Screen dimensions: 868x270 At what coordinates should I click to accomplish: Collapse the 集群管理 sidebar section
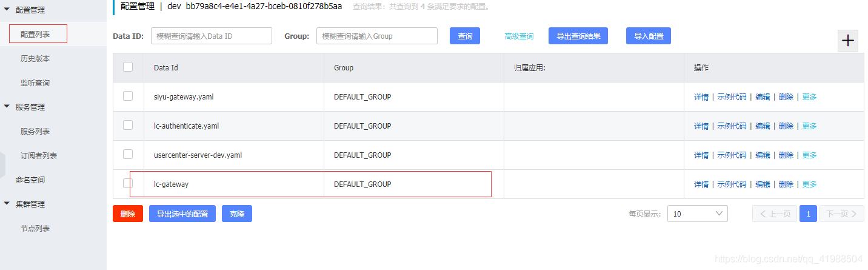pyautogui.click(x=7, y=204)
